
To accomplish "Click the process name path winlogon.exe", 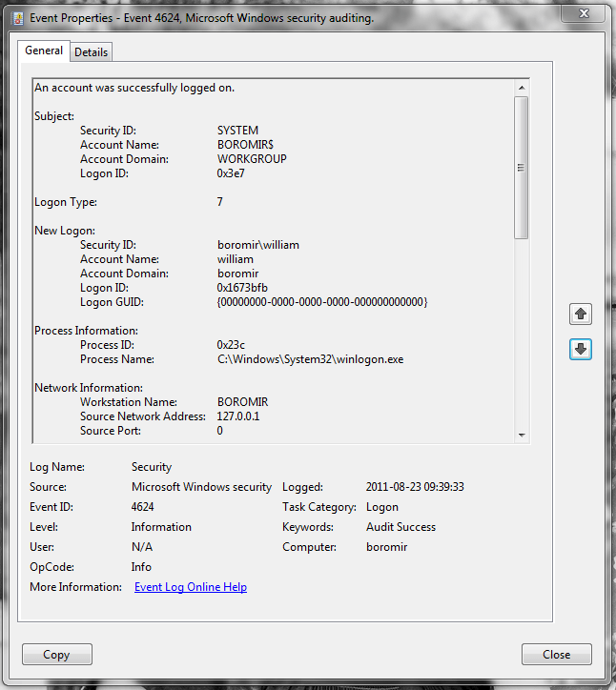I will [311, 359].
